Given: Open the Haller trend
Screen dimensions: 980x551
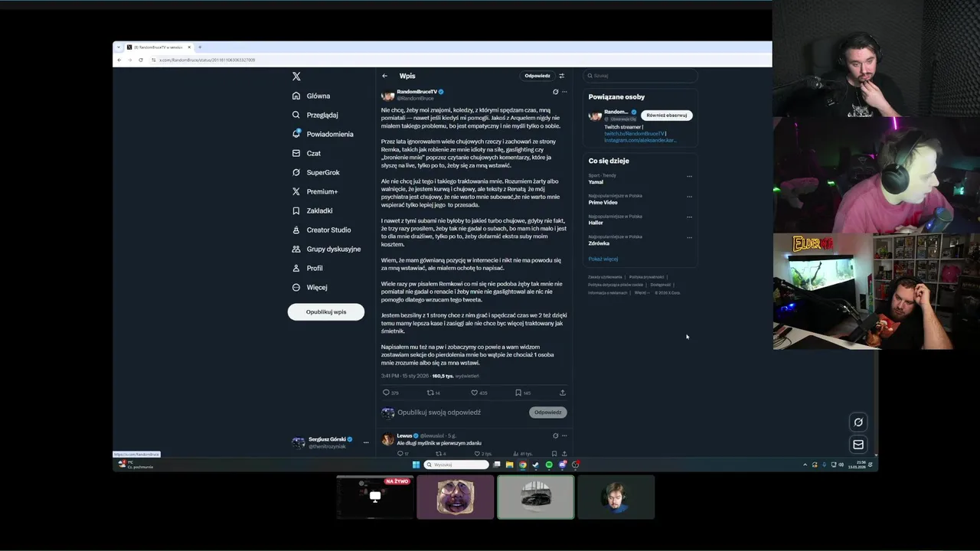Looking at the screenshot, I should point(596,223).
